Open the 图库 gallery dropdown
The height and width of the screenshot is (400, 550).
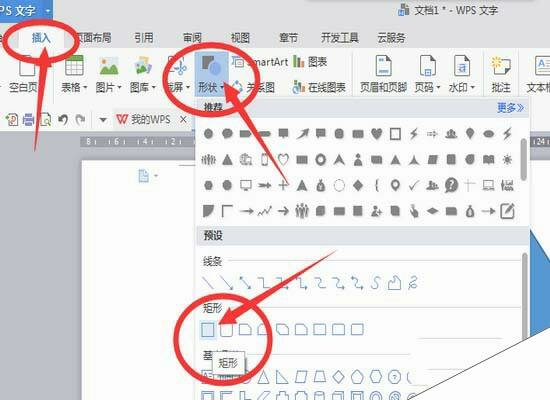[x=143, y=74]
